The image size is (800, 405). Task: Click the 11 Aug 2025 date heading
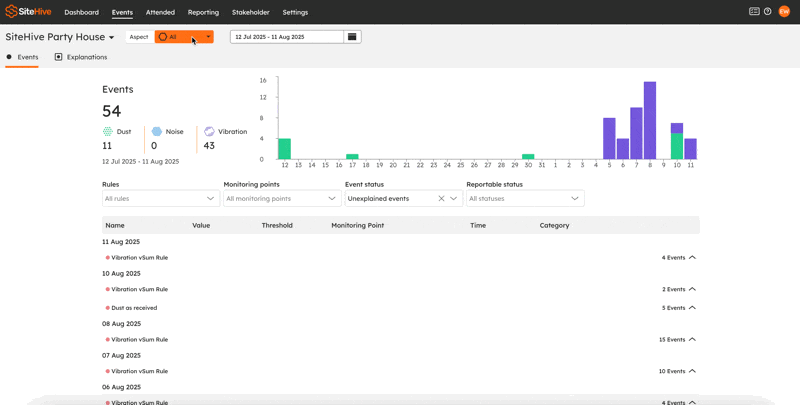pyautogui.click(x=121, y=242)
